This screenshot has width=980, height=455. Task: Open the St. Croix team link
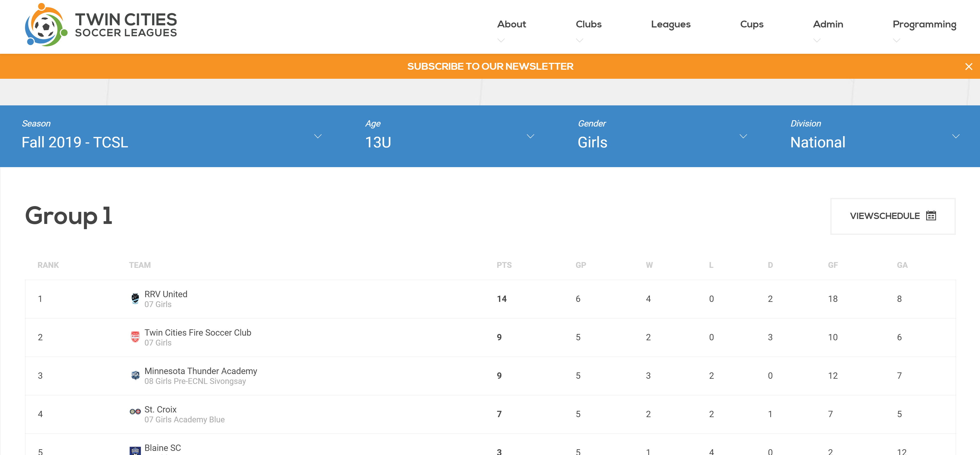click(160, 409)
